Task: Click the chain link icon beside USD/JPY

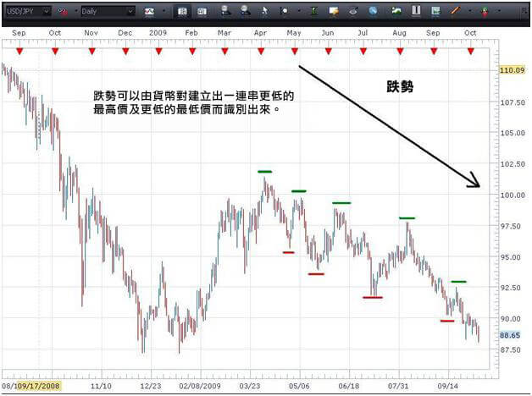Action: (x=63, y=12)
